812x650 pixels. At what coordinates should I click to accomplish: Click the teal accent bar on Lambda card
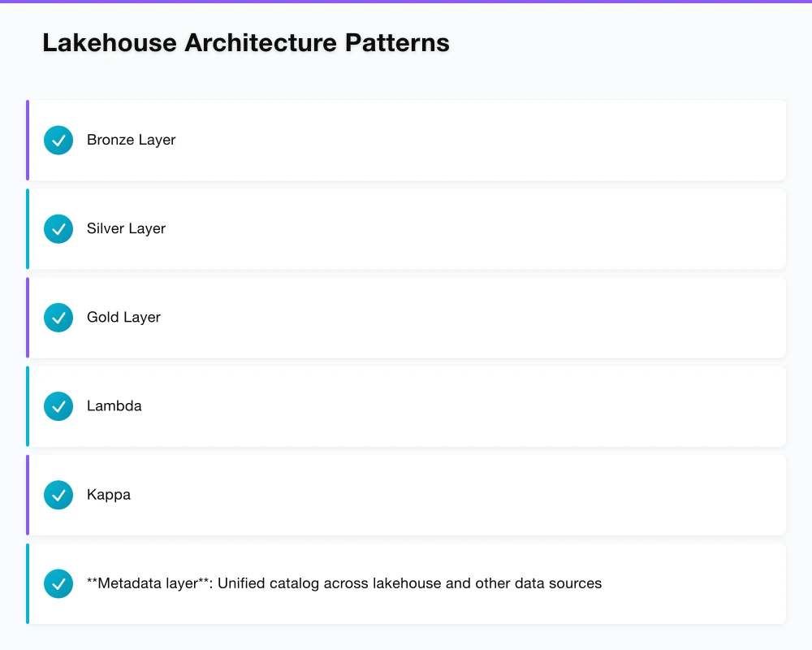point(28,406)
